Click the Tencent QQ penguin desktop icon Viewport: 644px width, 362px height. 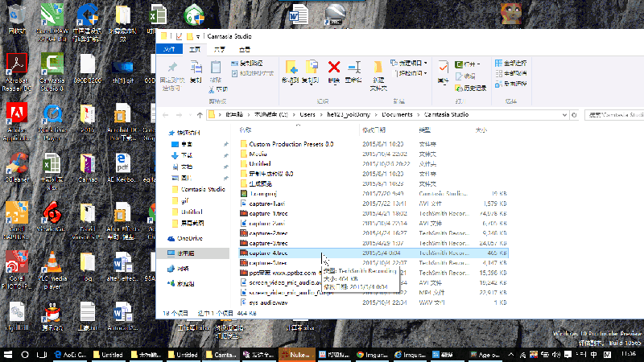(52, 317)
